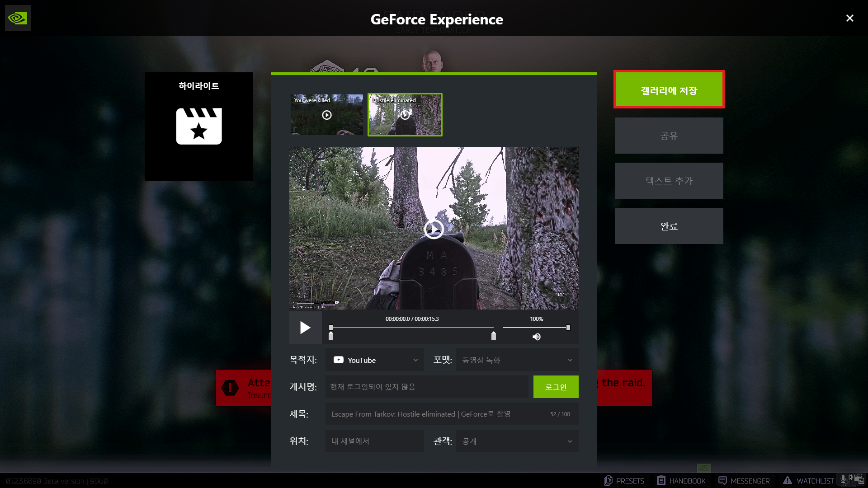Select the 'You were killed' clip thumbnail
This screenshot has height=488, width=868.
click(x=326, y=115)
